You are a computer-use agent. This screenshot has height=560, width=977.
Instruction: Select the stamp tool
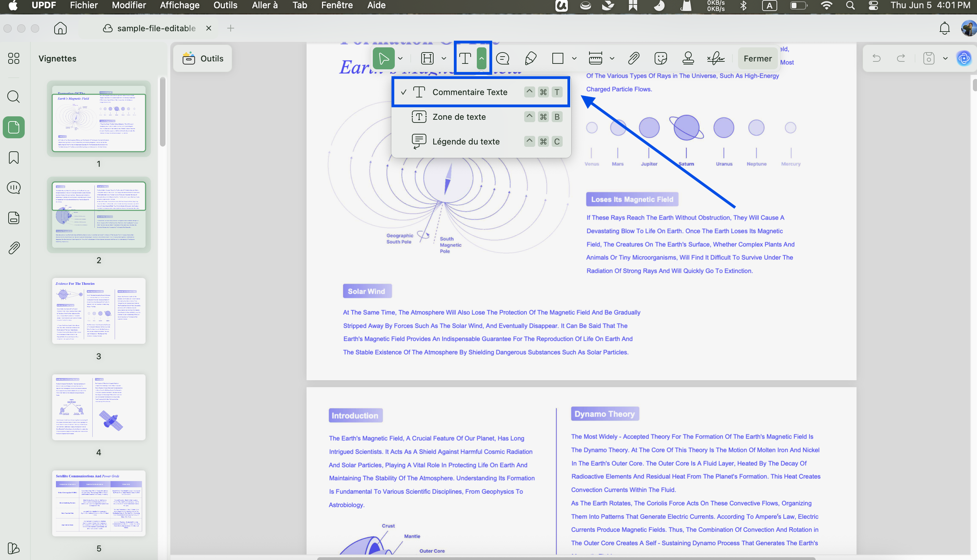[688, 58]
